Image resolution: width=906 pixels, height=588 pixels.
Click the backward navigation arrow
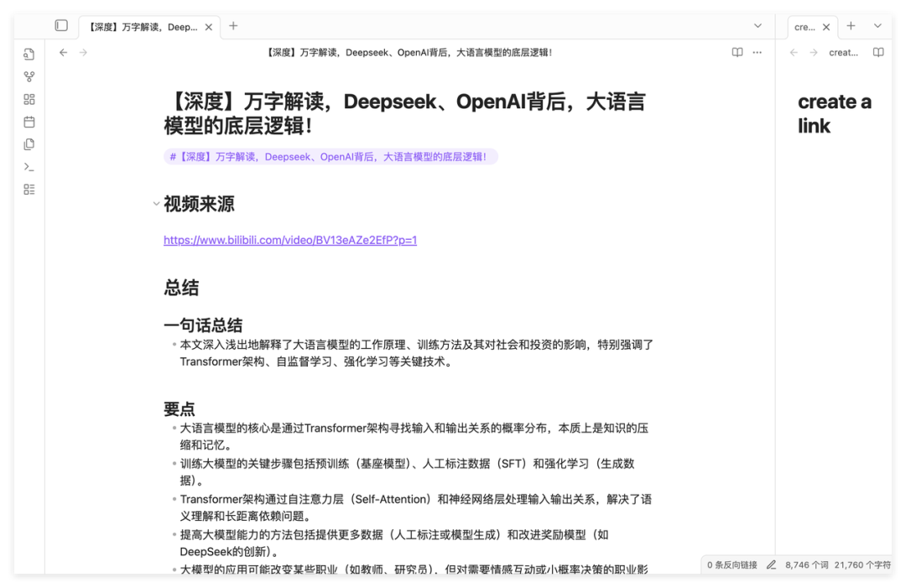[63, 52]
